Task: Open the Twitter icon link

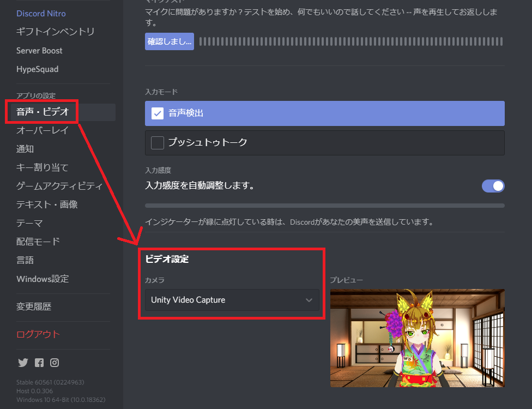Action: (23, 363)
